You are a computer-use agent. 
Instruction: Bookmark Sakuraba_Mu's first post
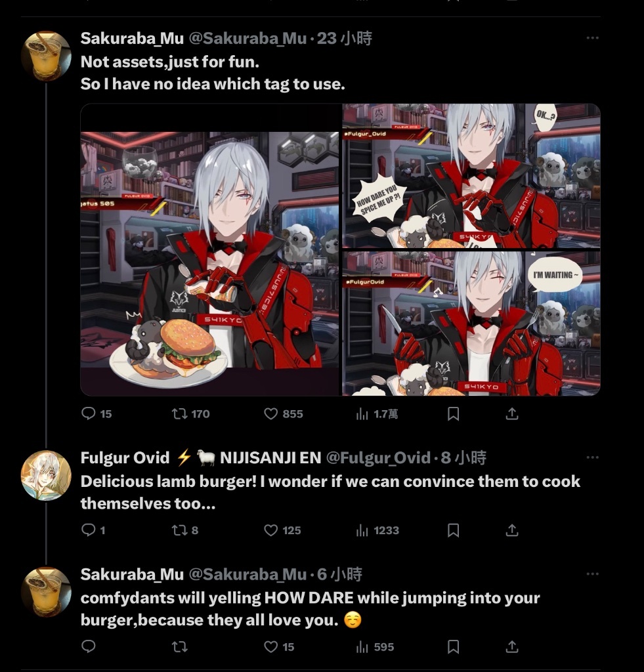[453, 413]
